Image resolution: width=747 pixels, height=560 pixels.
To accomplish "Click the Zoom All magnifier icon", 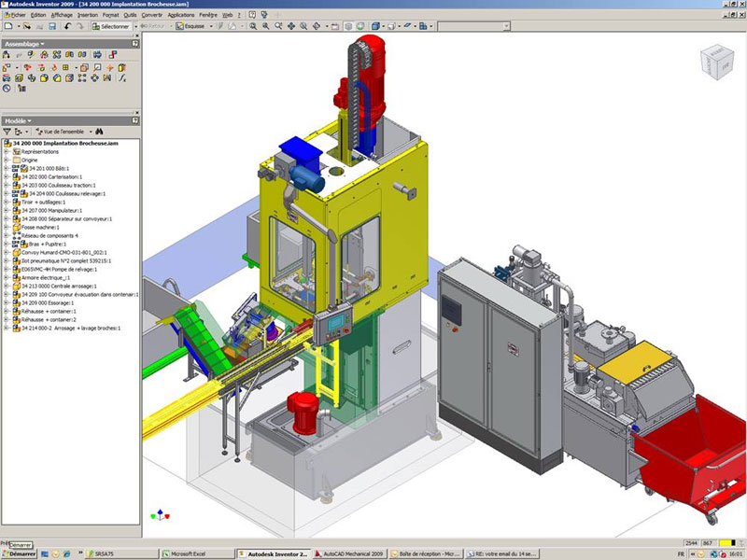I will [253, 26].
